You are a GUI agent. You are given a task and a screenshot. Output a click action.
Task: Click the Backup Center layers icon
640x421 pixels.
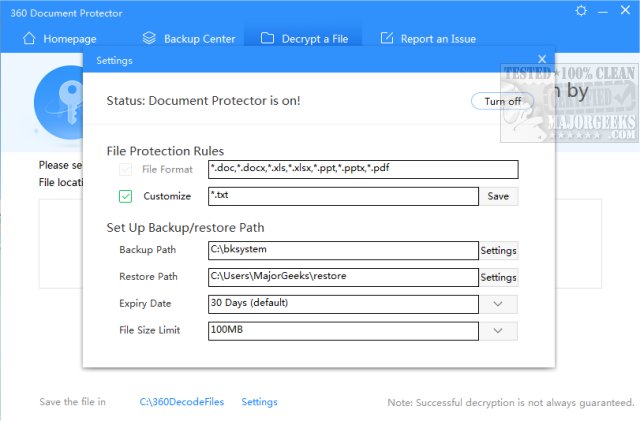[149, 39]
